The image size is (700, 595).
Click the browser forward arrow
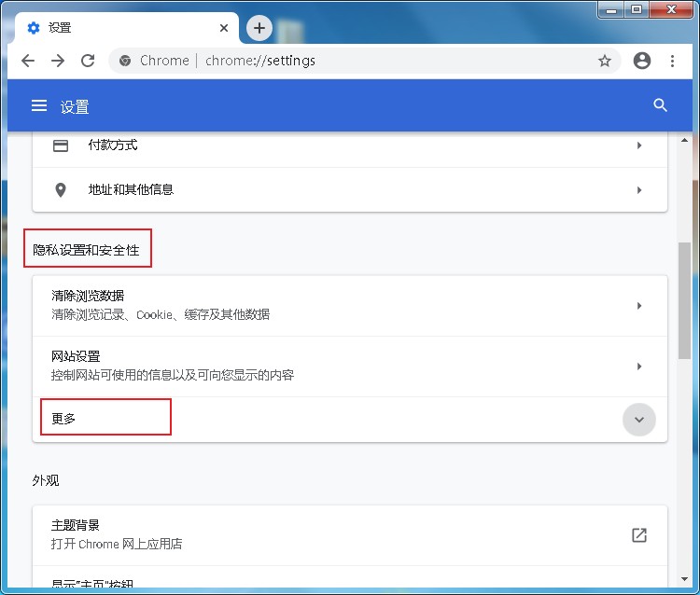(58, 61)
